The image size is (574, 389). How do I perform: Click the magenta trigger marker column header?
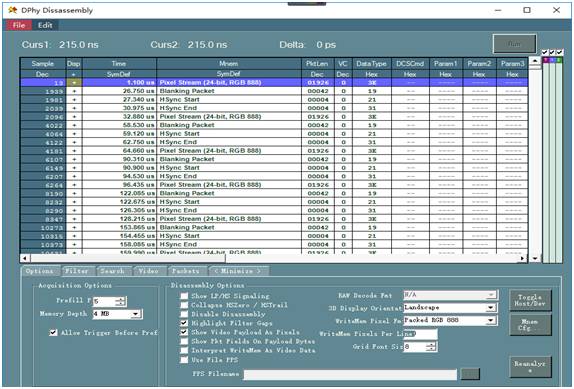tap(545, 60)
